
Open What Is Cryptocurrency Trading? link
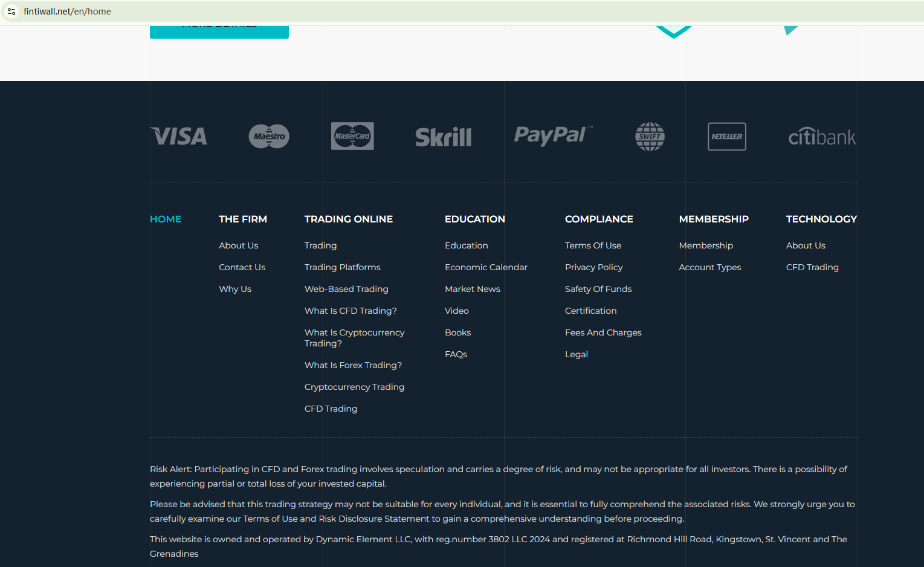click(355, 338)
